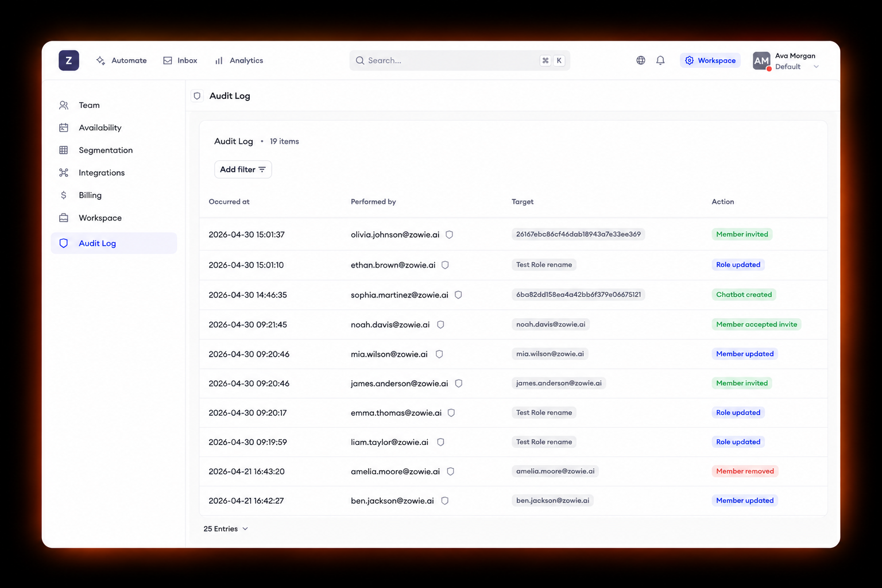The width and height of the screenshot is (882, 588).
Task: Click Member removed action badge
Action: point(745,471)
